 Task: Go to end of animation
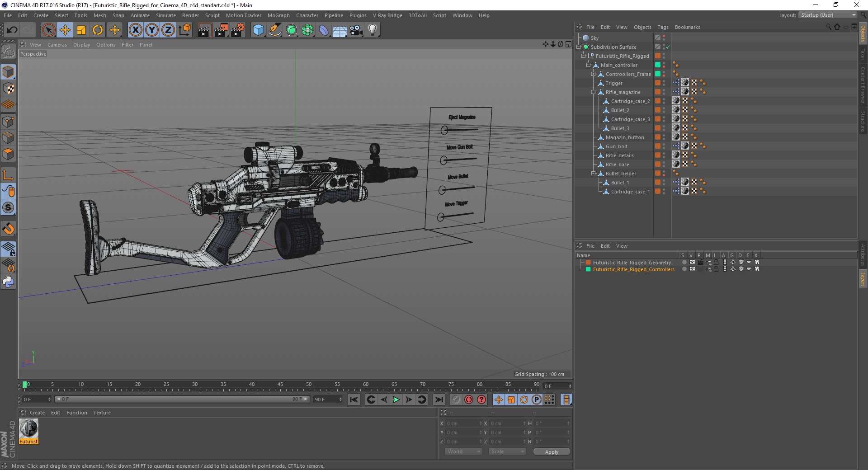click(x=439, y=399)
